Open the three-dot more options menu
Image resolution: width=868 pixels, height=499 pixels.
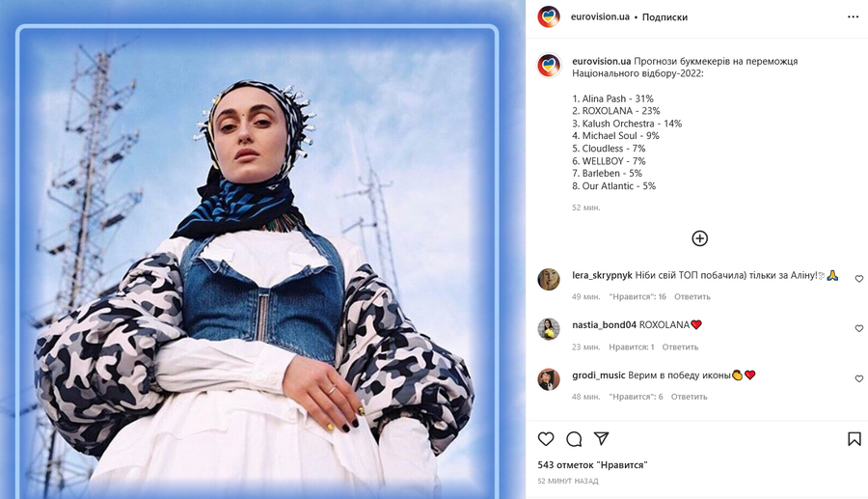(854, 17)
